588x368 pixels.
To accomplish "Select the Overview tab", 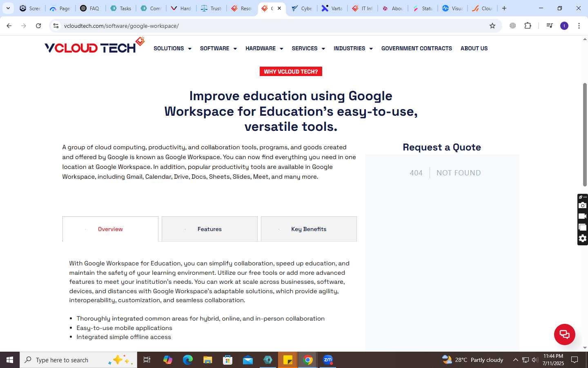I will coord(110,229).
